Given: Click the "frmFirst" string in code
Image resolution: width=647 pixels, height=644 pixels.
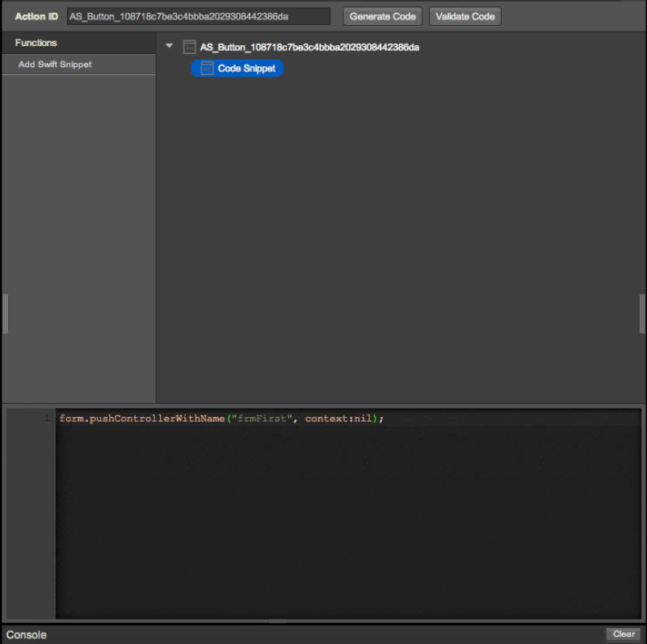Looking at the screenshot, I should [262, 419].
